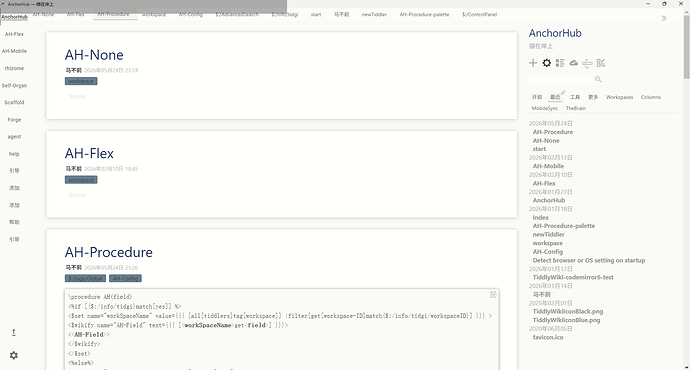Click the AH-Config tag under AH-Procedure
The height and width of the screenshot is (370, 690).
click(125, 278)
